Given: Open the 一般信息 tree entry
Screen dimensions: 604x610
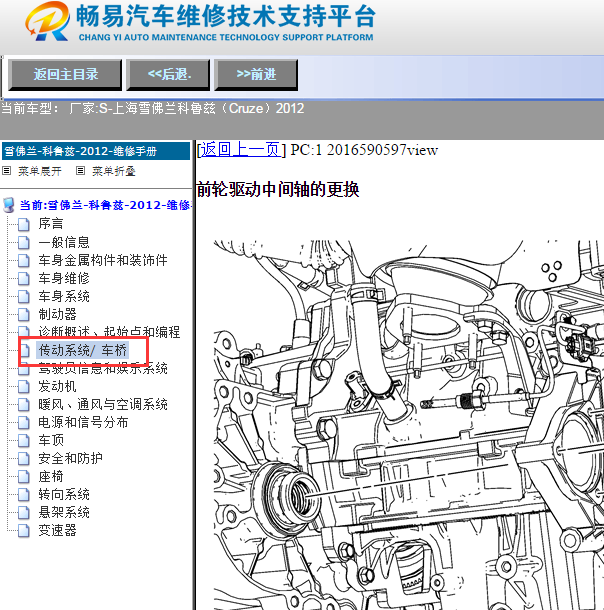Looking at the screenshot, I should 64,242.
